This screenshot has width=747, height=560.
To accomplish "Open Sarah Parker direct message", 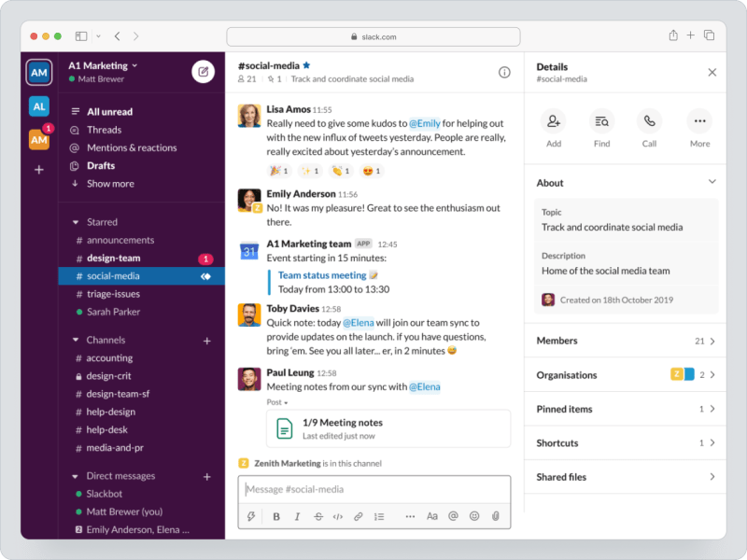I will pyautogui.click(x=142, y=312).
